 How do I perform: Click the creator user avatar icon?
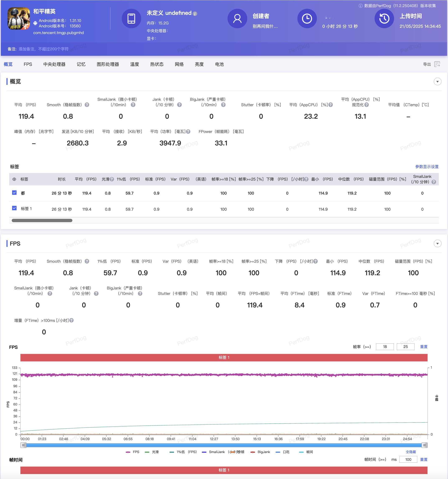pos(237,19)
